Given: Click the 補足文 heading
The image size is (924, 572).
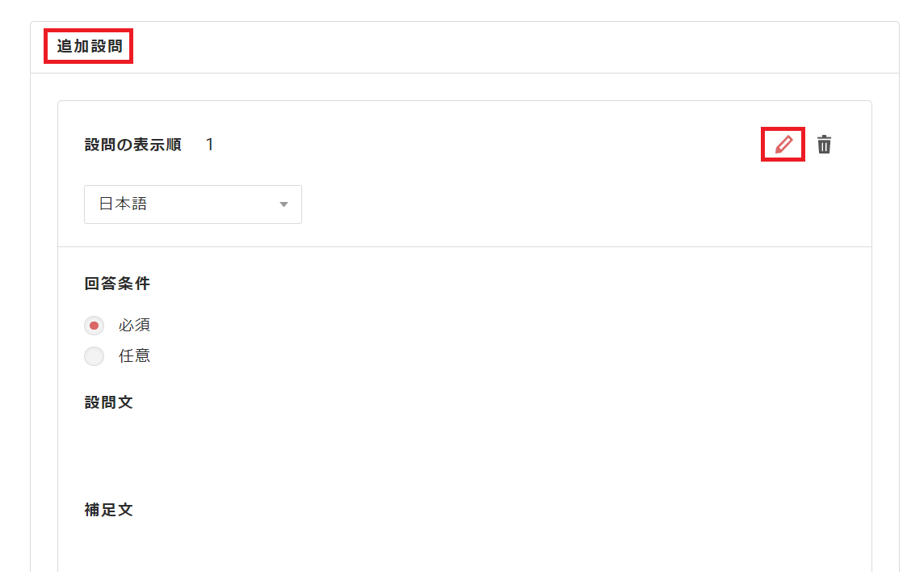Looking at the screenshot, I should coord(108,510).
